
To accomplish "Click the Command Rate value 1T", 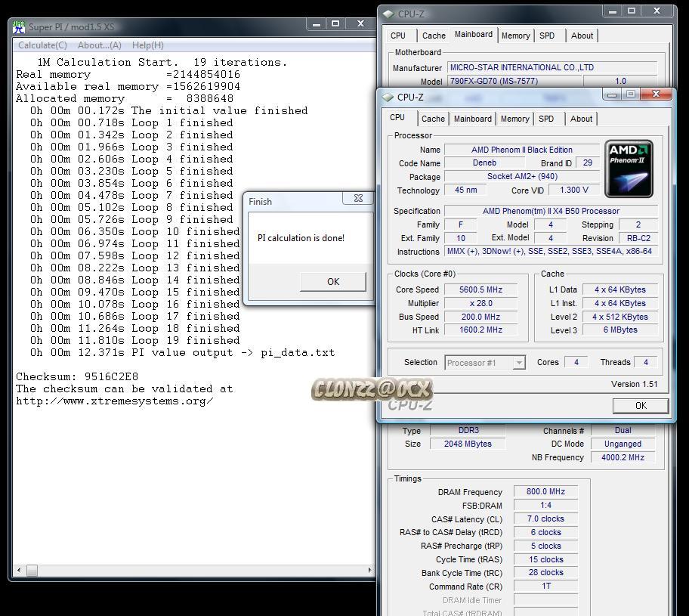I will click(545, 586).
